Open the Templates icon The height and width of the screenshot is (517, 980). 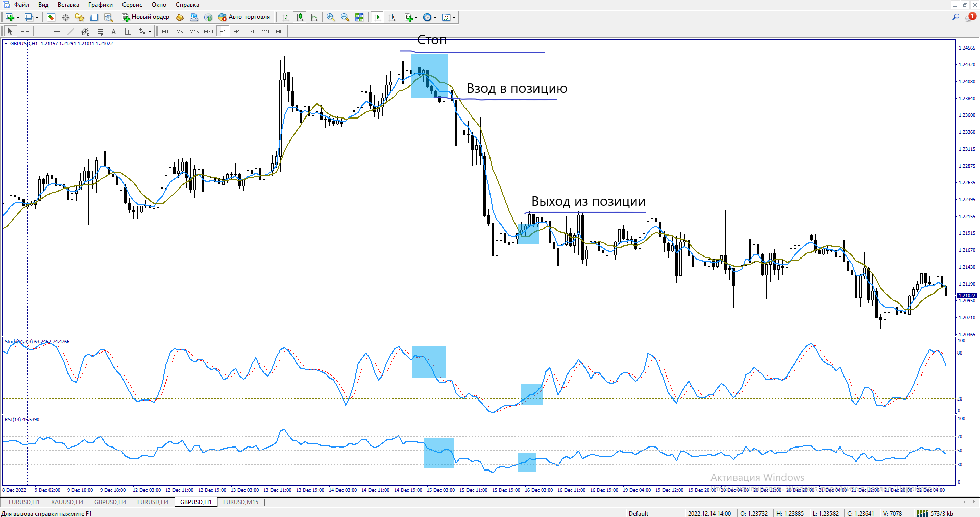tap(446, 17)
